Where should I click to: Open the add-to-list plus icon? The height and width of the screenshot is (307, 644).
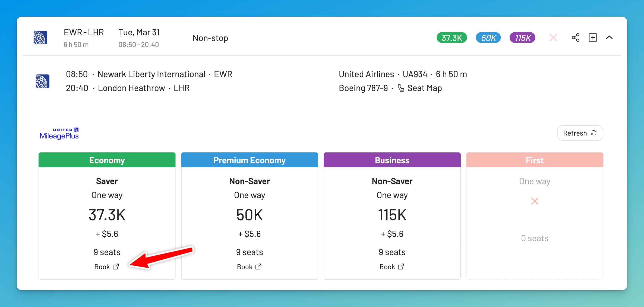593,38
